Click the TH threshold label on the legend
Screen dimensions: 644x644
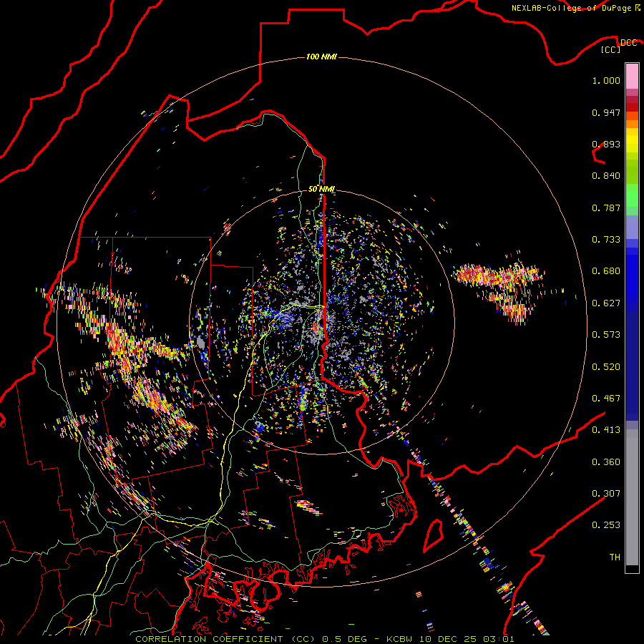pos(615,557)
